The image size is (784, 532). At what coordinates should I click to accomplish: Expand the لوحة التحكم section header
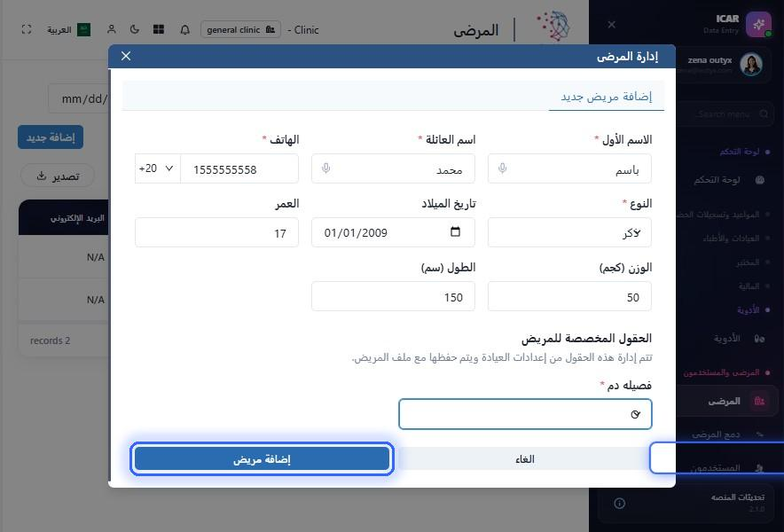[740, 152]
